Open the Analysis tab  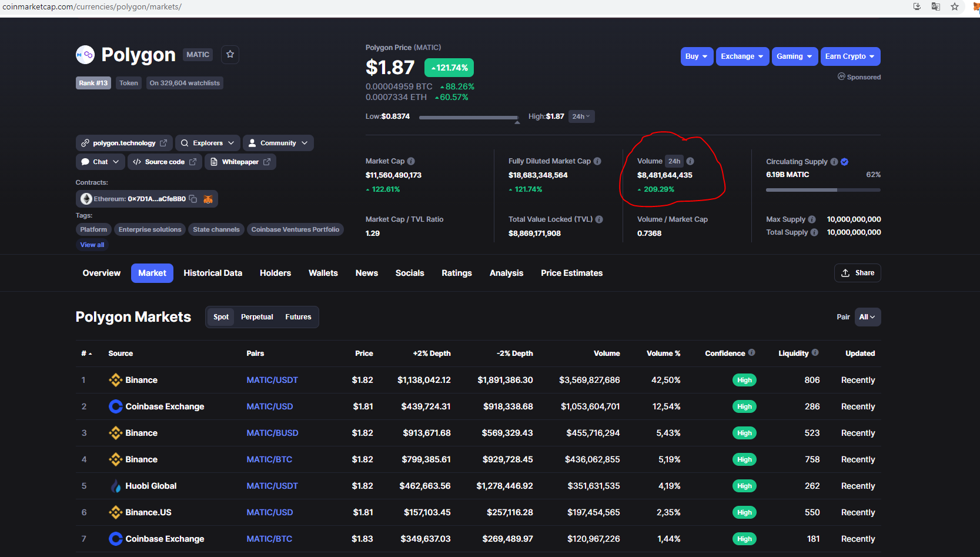click(x=506, y=273)
